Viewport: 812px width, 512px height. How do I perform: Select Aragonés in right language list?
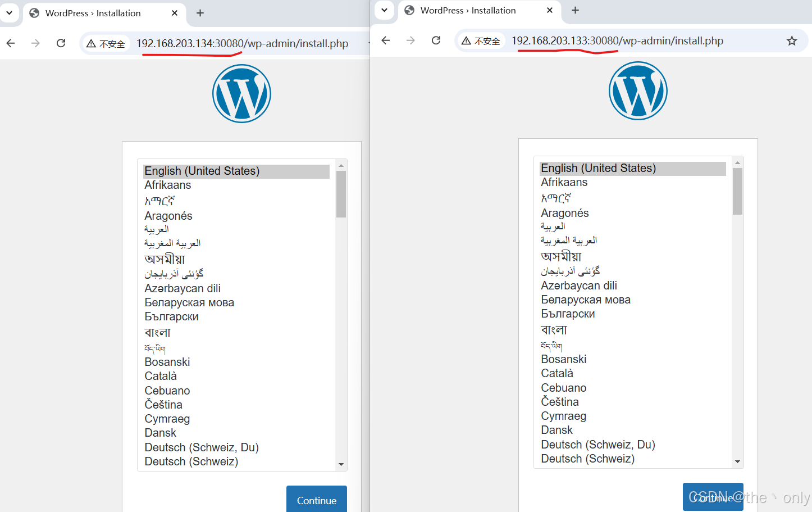633,213
